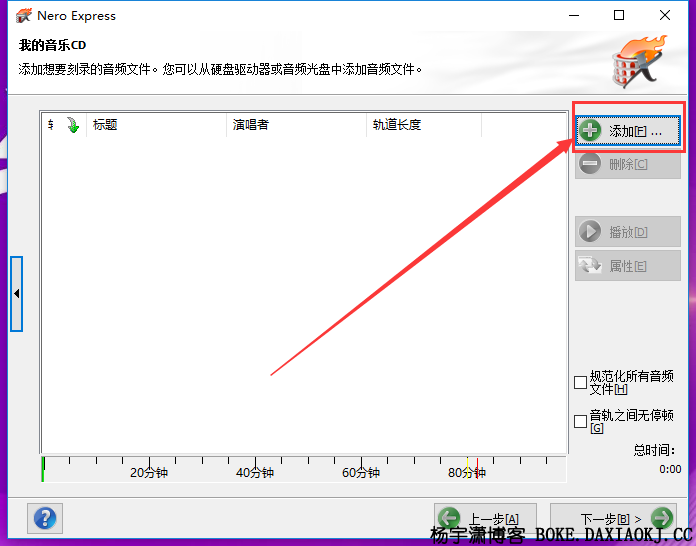Click the 40分钟 label on capacity bar
696x546 pixels.
[255, 473]
